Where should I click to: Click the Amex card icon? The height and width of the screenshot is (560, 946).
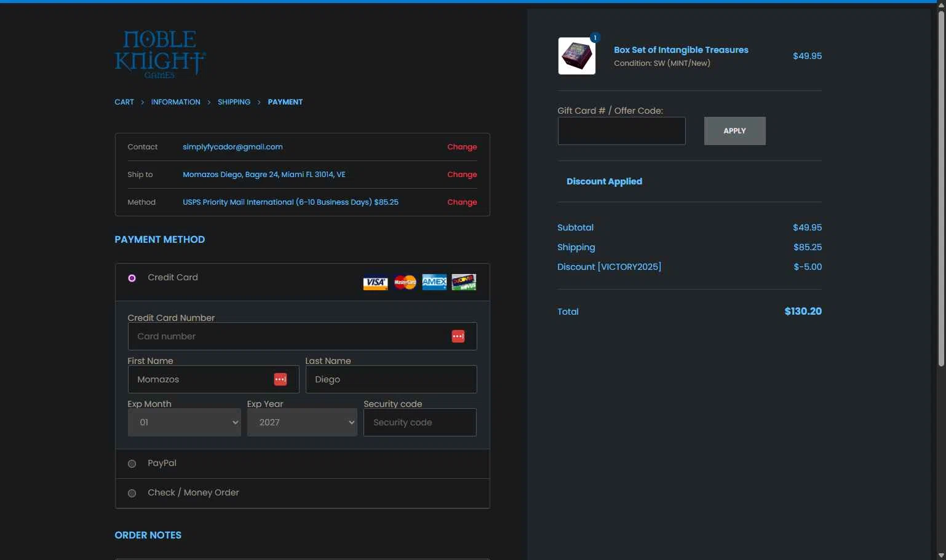pos(434,282)
